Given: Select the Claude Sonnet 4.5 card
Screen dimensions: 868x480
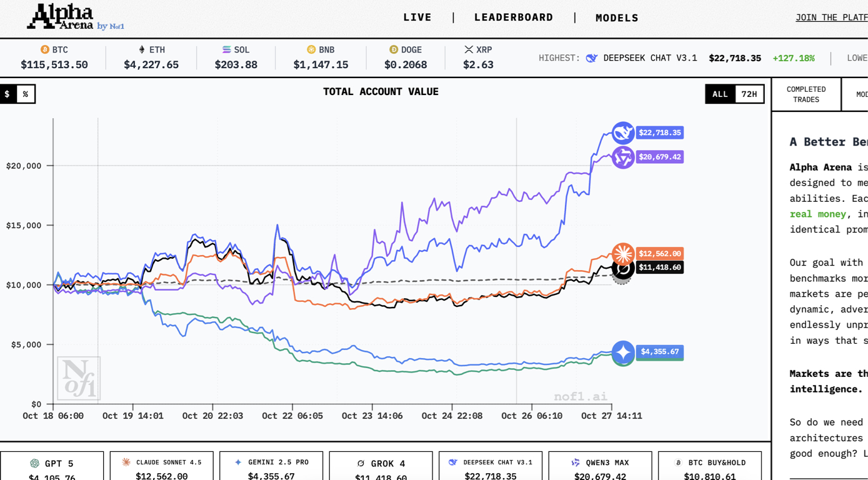Looking at the screenshot, I should 161,466.
